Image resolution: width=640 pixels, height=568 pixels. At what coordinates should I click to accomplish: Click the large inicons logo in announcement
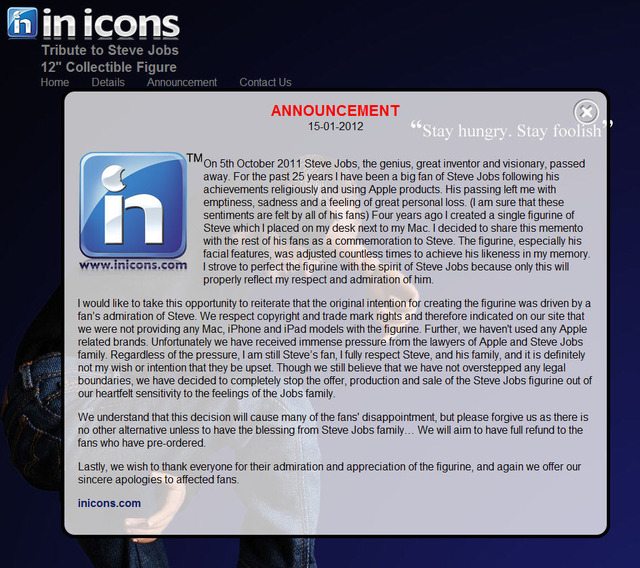(x=133, y=205)
